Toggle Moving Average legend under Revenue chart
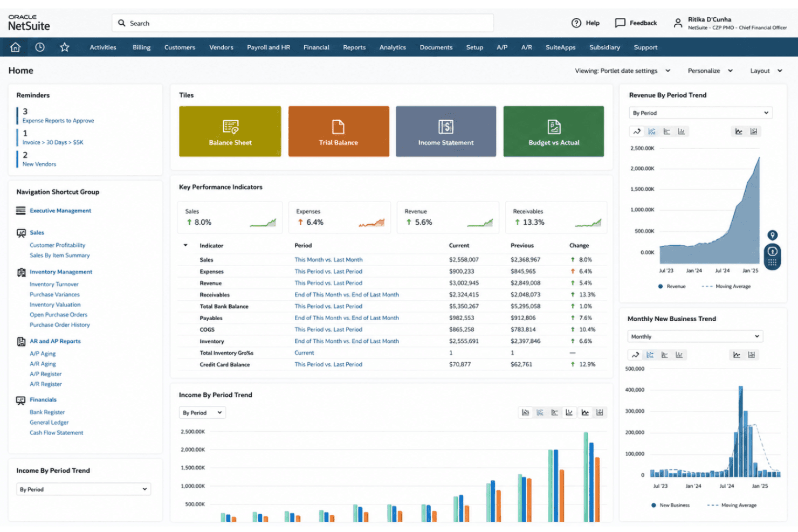This screenshot has width=798, height=532. coord(726,286)
